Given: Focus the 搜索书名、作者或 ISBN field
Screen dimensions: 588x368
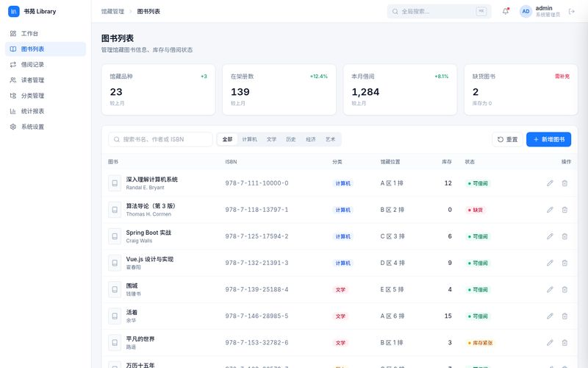Looking at the screenshot, I should point(160,139).
